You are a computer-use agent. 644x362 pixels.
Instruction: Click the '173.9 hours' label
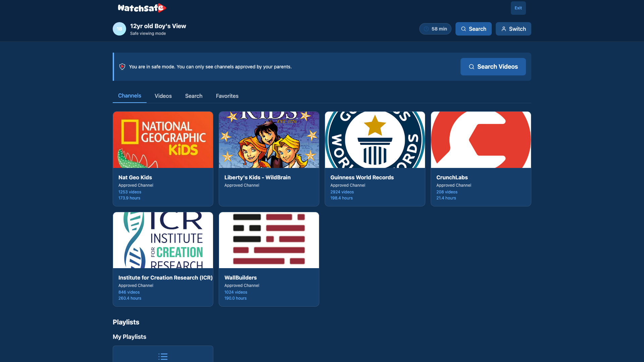(x=129, y=198)
